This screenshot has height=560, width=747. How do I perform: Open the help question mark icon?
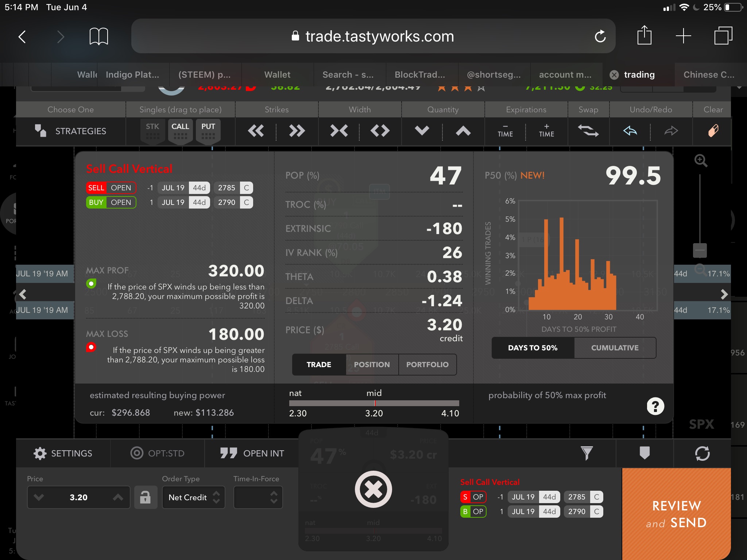point(655,406)
